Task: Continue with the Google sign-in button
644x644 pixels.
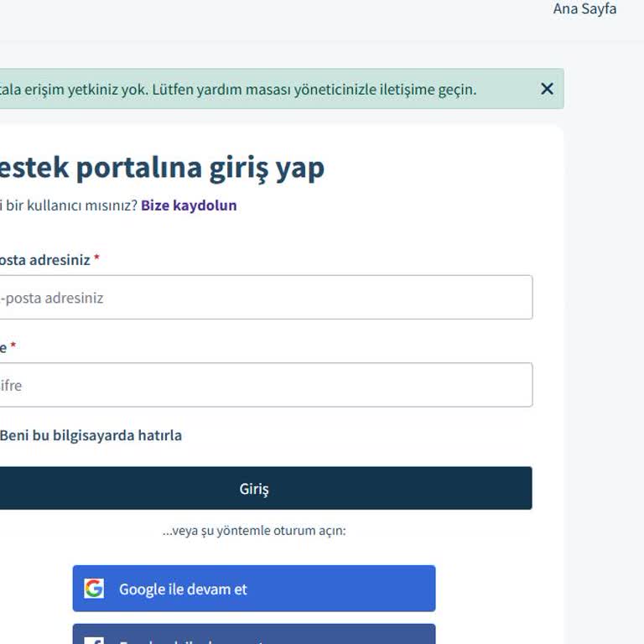Action: (x=254, y=589)
